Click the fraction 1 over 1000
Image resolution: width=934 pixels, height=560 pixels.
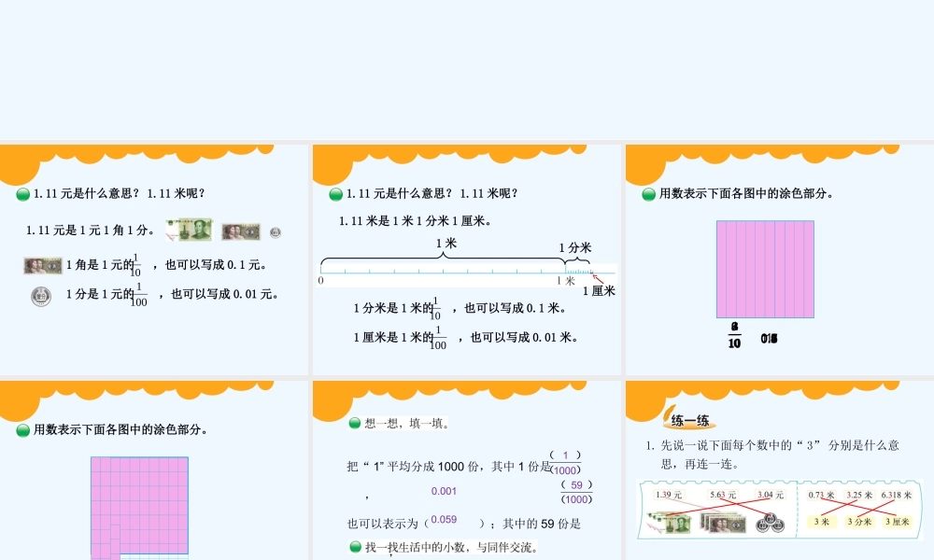[x=565, y=462]
